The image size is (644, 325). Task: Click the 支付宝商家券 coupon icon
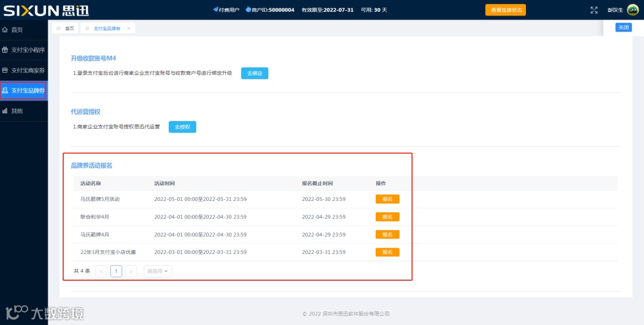click(x=5, y=70)
